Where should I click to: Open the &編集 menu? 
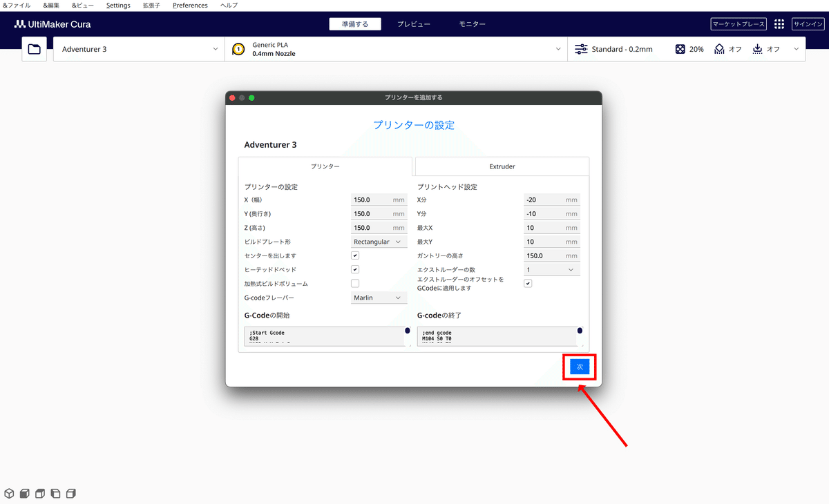[51, 6]
